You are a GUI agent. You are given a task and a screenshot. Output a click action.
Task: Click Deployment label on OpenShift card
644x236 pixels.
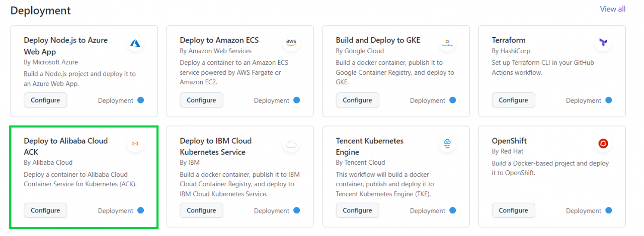(x=583, y=211)
